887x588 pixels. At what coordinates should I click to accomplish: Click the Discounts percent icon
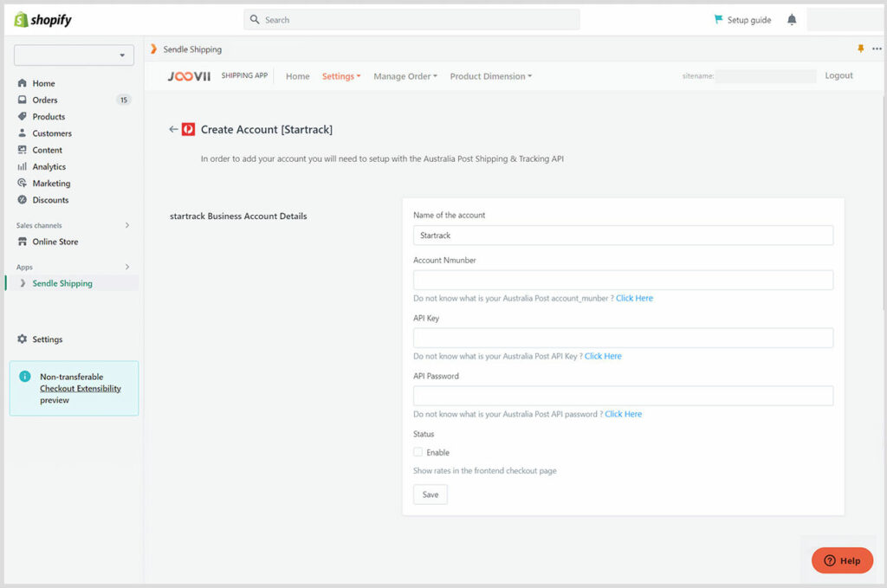pos(22,199)
